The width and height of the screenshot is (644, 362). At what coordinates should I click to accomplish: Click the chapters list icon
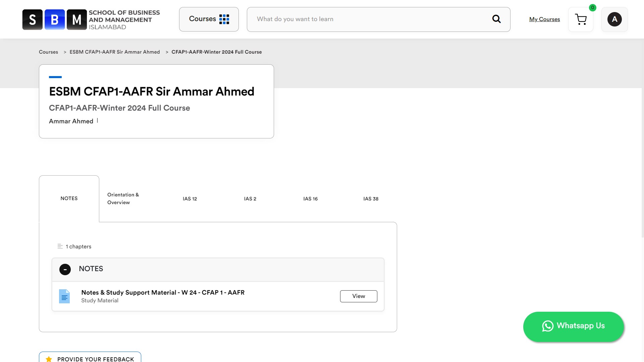[x=60, y=246]
